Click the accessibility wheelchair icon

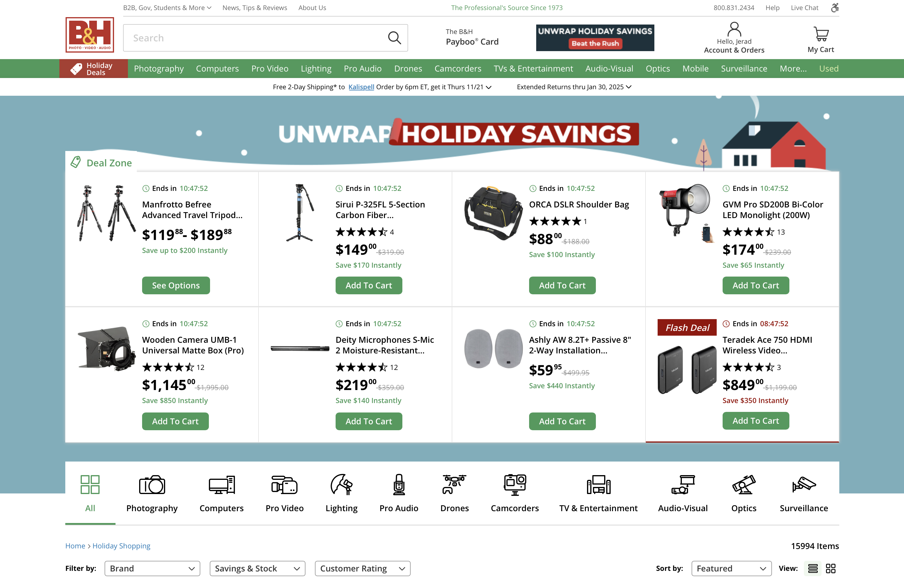835,8
